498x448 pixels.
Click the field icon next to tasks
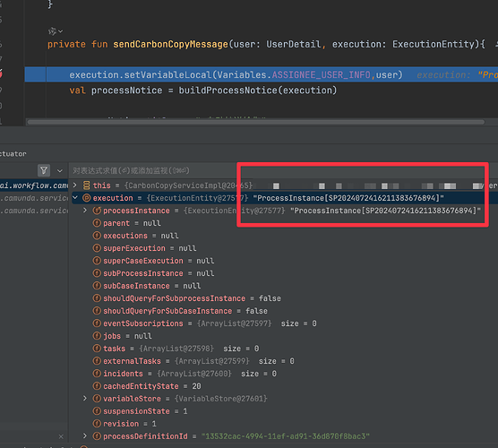click(x=97, y=349)
